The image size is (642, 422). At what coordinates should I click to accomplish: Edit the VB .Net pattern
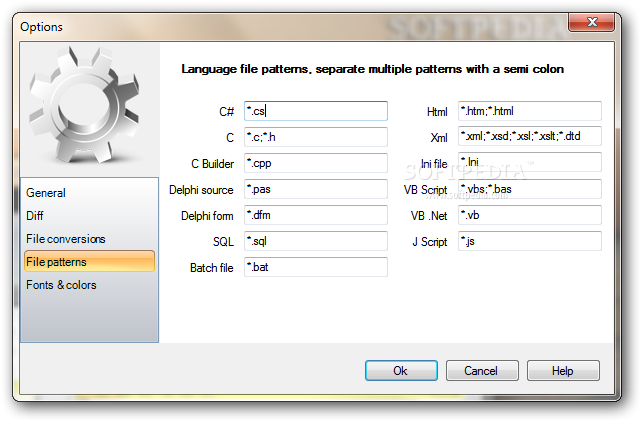530,215
